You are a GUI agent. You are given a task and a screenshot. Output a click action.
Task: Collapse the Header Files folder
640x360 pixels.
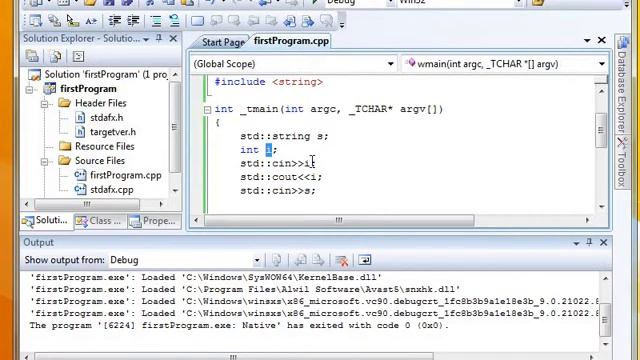44,104
